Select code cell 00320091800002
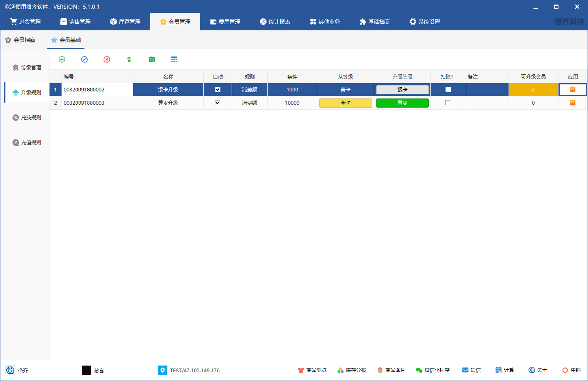Viewport: 588px width, 381px height. [x=97, y=89]
